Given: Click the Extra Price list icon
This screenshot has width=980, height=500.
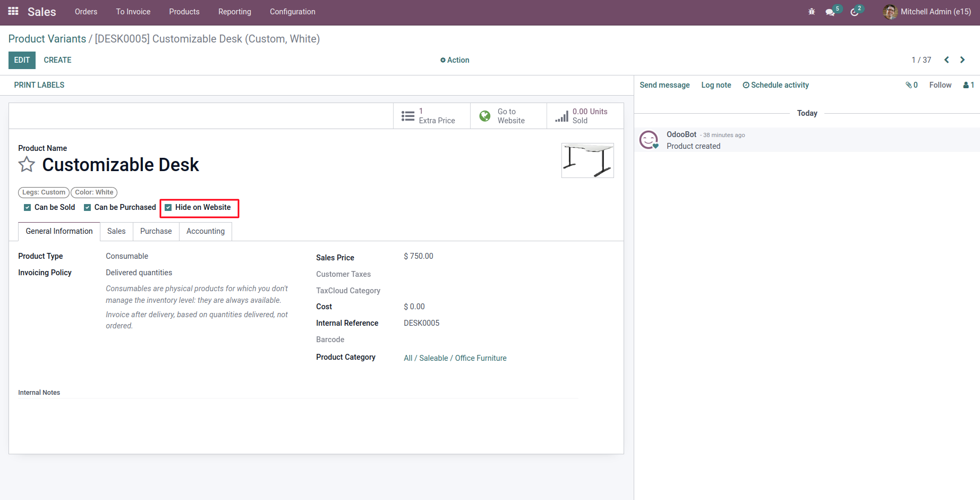Looking at the screenshot, I should 408,116.
